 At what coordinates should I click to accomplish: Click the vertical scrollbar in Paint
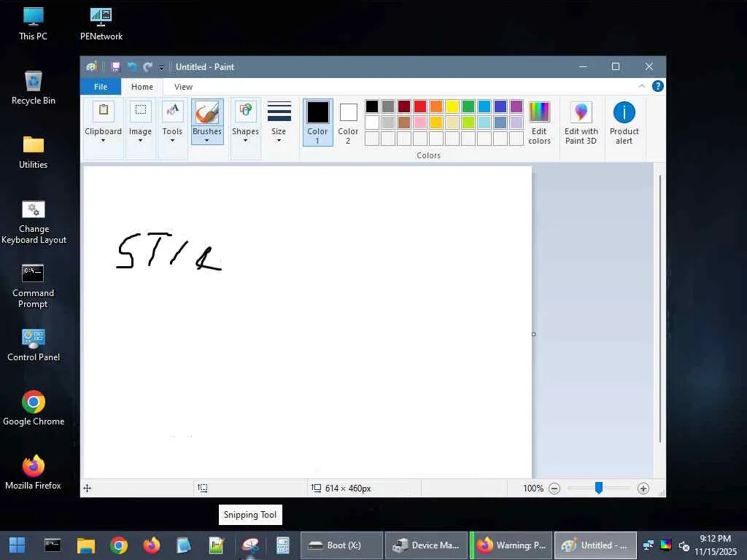click(x=659, y=309)
